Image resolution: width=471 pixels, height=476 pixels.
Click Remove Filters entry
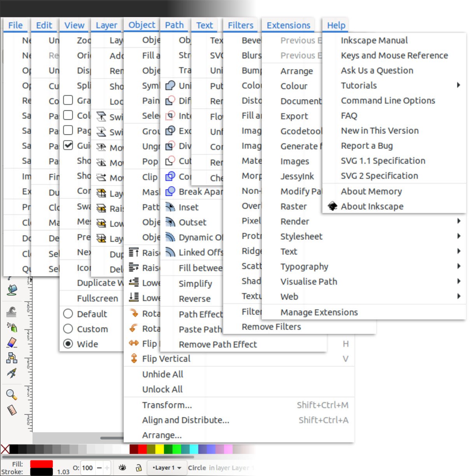click(271, 327)
